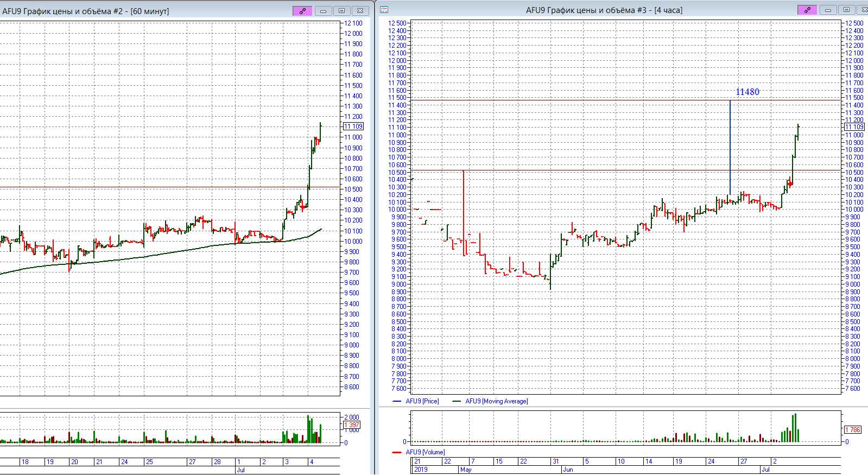Click the Jul label on 4-hour time axis

(x=765, y=470)
